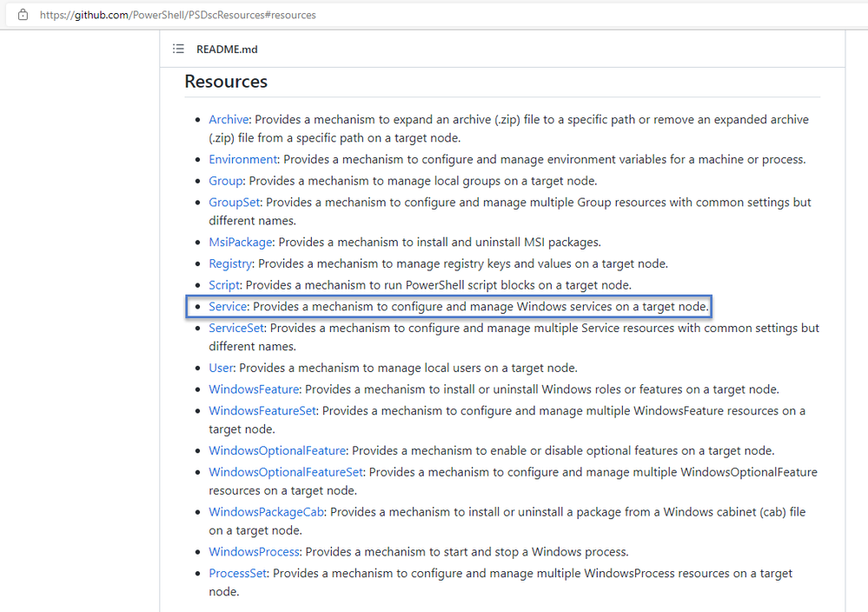Open the Registry resource link

230,264
